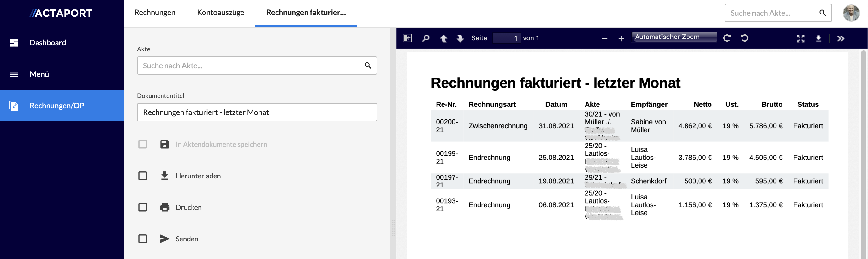Zoom out with the minus button
This screenshot has height=259, width=868.
tap(604, 39)
